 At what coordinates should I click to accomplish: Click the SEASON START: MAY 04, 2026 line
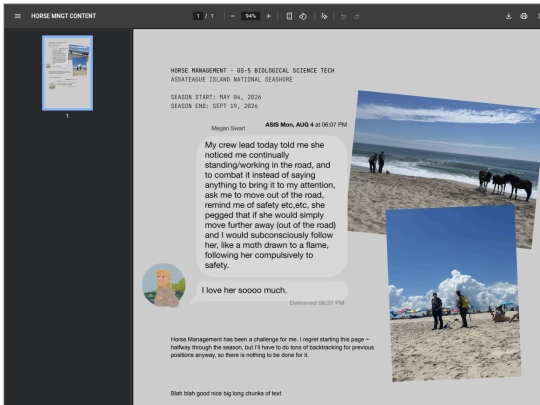[x=216, y=97]
